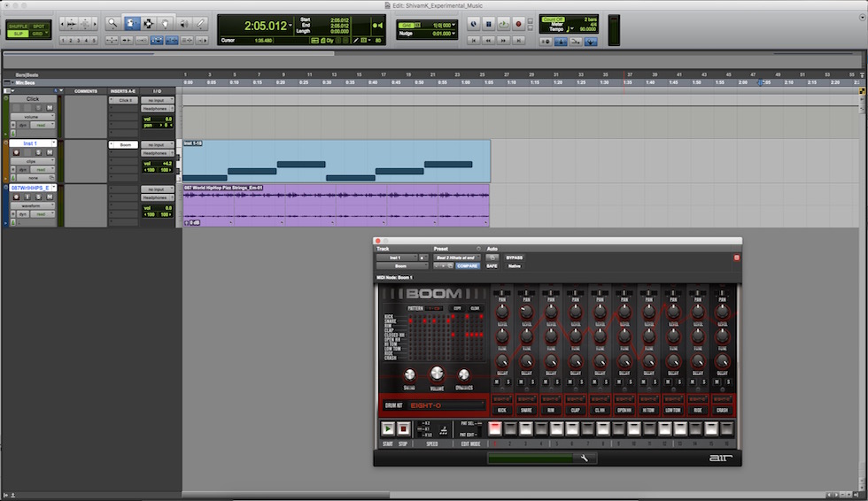Select the Pencil tool
Viewport: 868px width, 501px height.
(x=200, y=24)
